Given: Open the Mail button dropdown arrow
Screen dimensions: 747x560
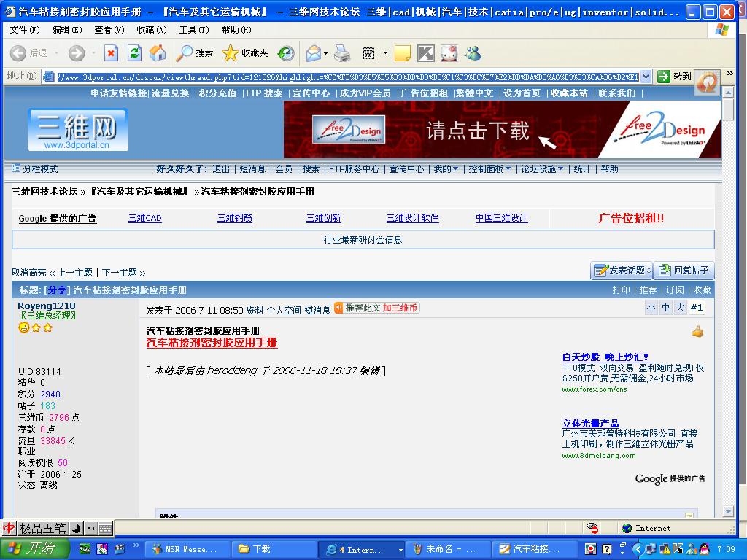Looking at the screenshot, I should coord(326,52).
